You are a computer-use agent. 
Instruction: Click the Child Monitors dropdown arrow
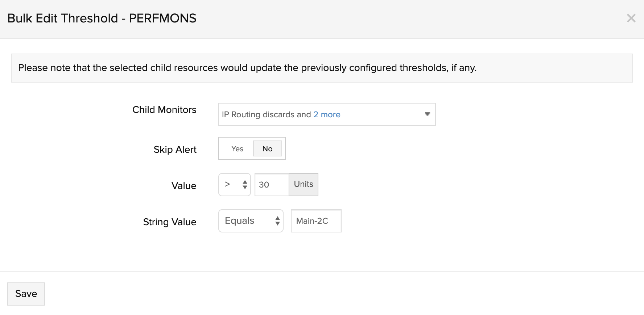tap(427, 114)
